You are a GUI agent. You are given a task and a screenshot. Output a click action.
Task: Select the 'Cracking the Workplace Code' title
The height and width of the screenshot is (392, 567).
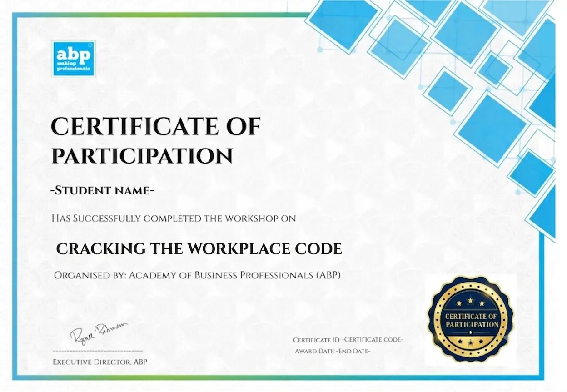(x=199, y=248)
